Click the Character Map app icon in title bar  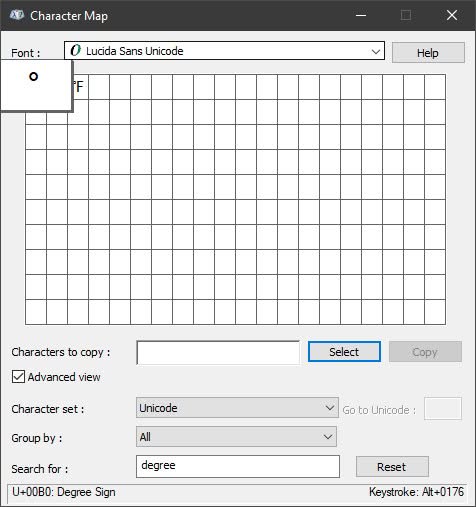(17, 15)
